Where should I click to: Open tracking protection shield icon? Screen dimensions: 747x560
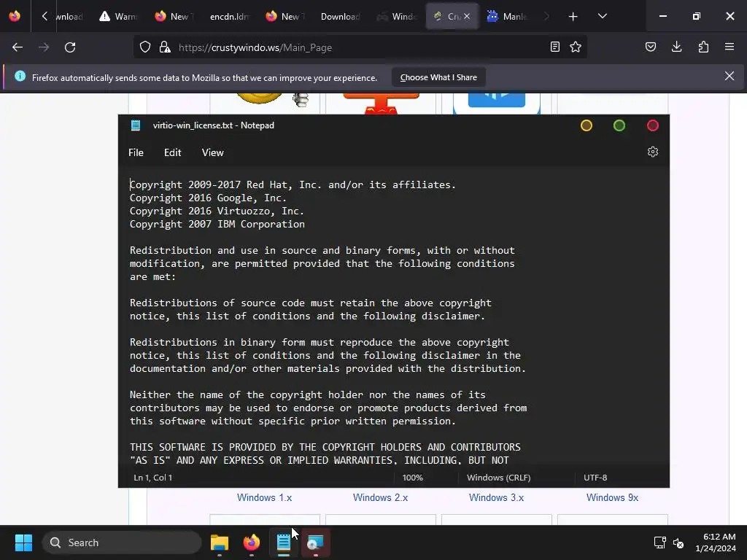(x=145, y=47)
